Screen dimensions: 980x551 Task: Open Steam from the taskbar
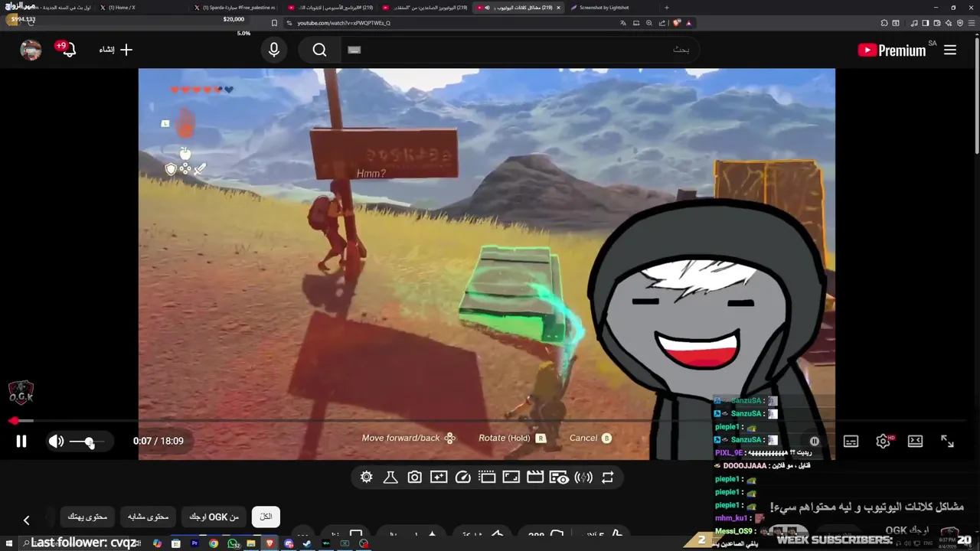pos(307,543)
